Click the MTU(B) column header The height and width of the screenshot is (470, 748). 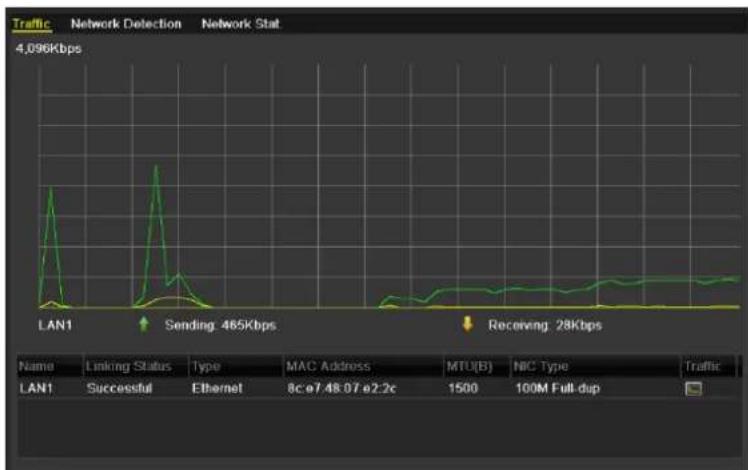477,366
